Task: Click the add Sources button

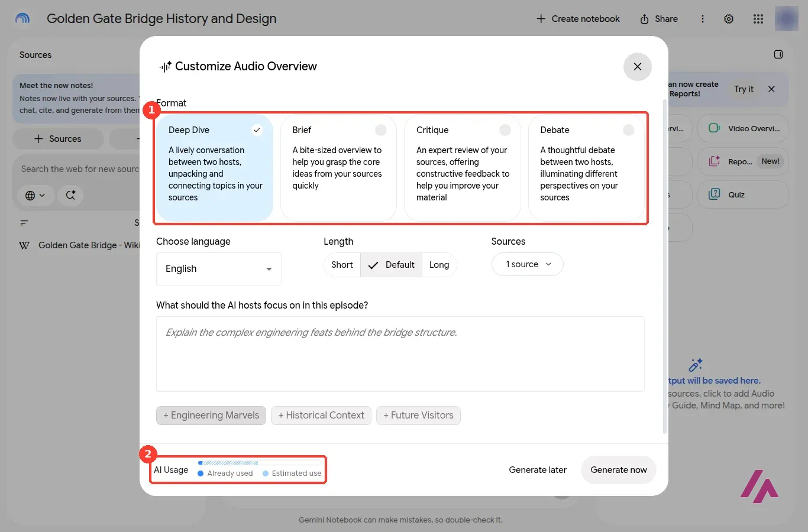Action: [58, 139]
